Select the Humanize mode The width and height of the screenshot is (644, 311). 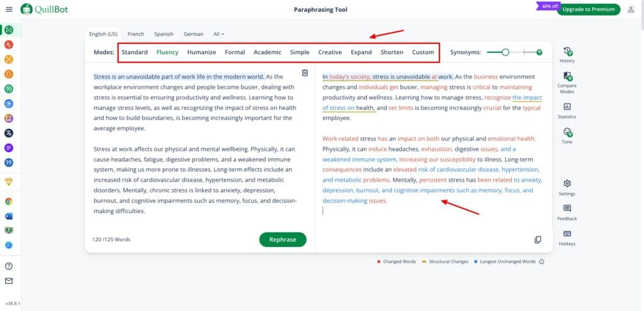click(202, 52)
